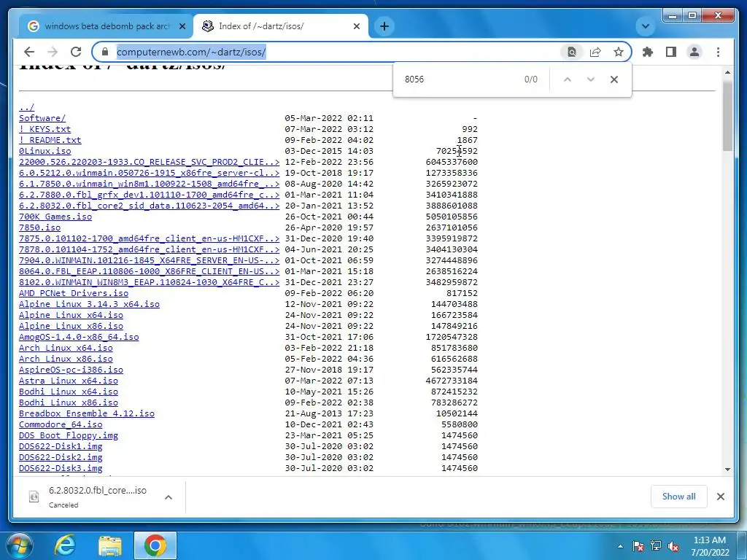
Task: Click the taskbar clock showing 1:13 AM
Action: [710, 546]
